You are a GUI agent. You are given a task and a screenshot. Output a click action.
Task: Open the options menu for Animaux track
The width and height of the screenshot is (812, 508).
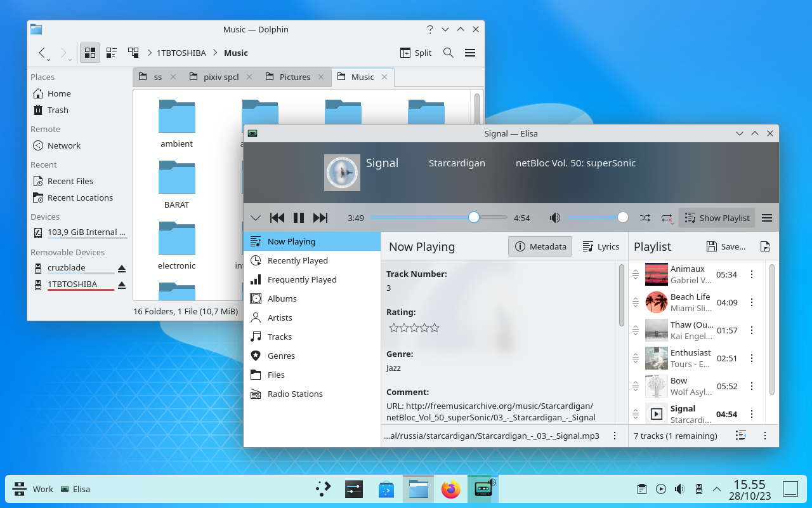pos(752,274)
